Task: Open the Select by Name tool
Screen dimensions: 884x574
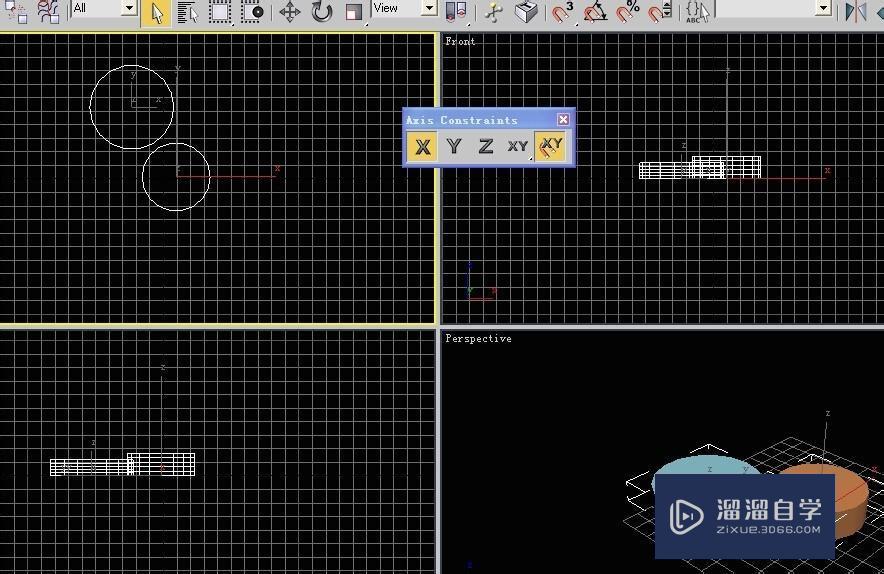Action: click(x=188, y=12)
